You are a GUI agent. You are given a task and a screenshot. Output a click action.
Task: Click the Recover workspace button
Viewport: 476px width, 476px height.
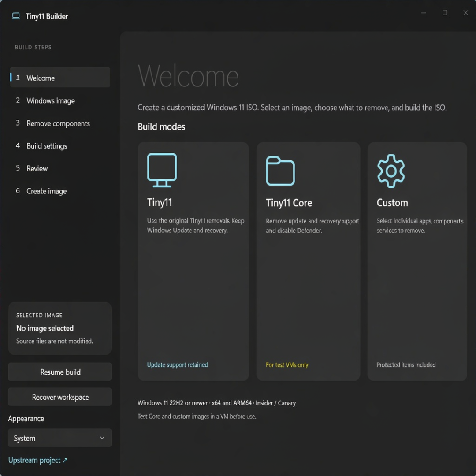click(60, 397)
